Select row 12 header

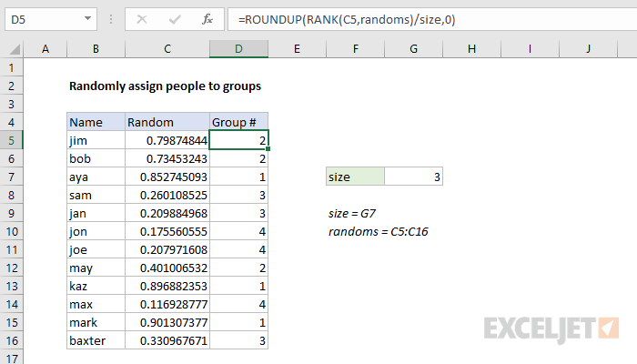point(12,268)
